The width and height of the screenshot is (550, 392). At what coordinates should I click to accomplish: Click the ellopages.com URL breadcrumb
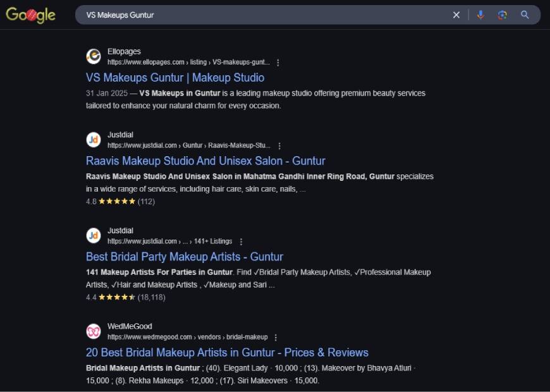click(x=189, y=62)
